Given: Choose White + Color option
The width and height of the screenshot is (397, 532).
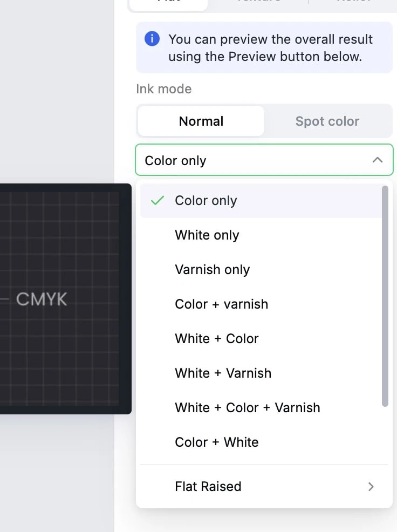Looking at the screenshot, I should (261, 339).
